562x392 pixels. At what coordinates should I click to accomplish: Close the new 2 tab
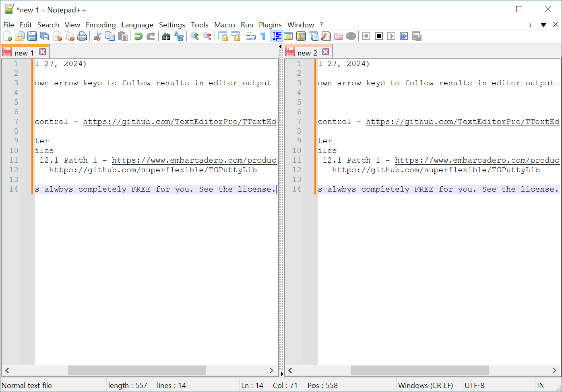click(x=325, y=52)
